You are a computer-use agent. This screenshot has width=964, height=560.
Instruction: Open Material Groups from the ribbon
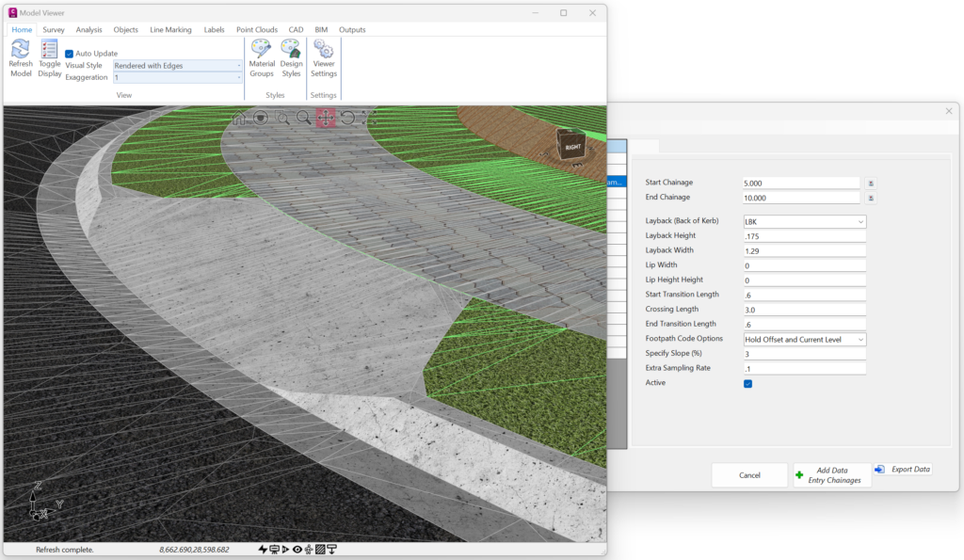(262, 49)
